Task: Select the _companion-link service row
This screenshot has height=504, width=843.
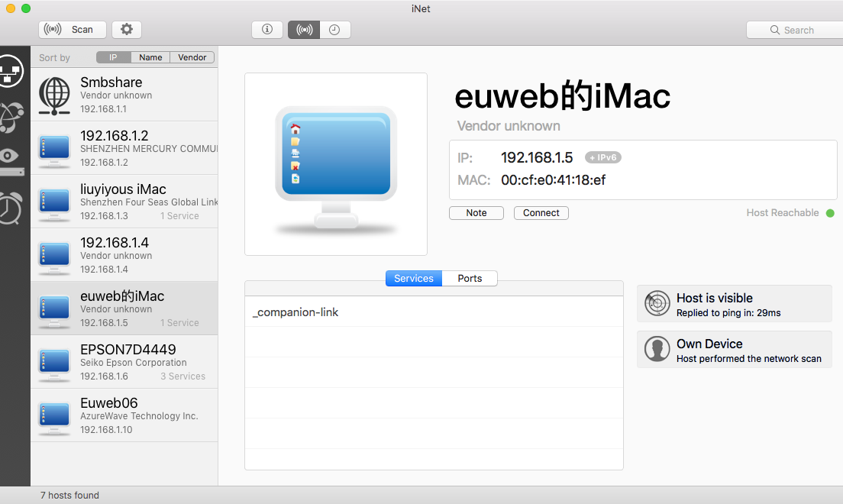Action: pyautogui.click(x=434, y=312)
